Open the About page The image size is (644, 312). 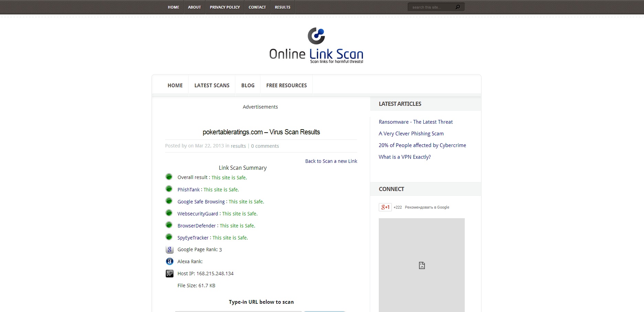[194, 7]
